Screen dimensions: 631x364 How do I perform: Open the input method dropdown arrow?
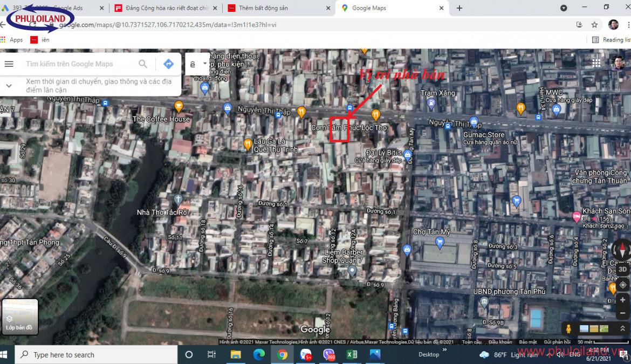(x=205, y=64)
